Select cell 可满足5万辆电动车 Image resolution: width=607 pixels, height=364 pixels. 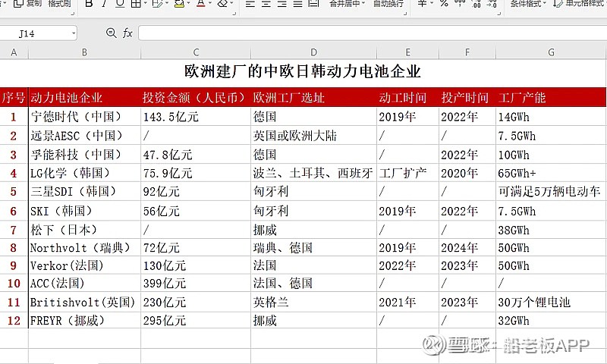[552, 191]
